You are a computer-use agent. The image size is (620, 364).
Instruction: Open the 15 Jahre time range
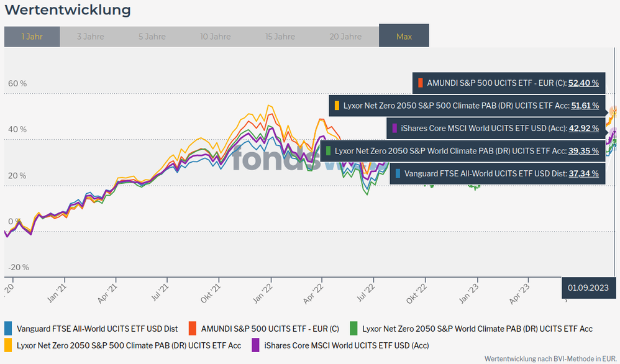pos(280,37)
